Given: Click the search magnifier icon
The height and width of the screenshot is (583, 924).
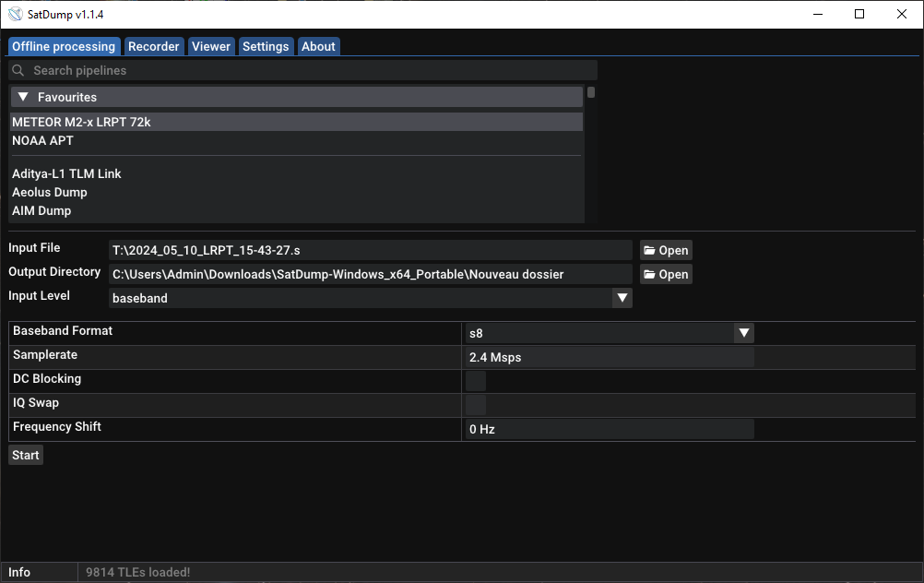Looking at the screenshot, I should (18, 70).
